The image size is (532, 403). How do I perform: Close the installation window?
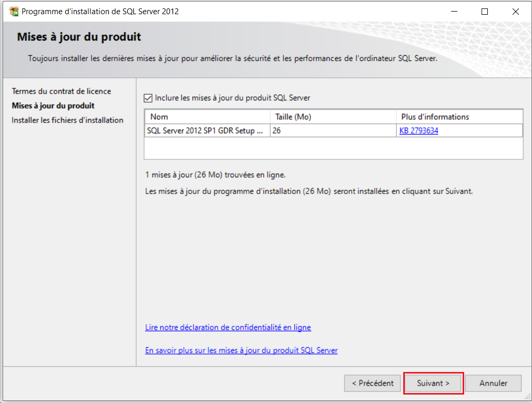pyautogui.click(x=515, y=12)
